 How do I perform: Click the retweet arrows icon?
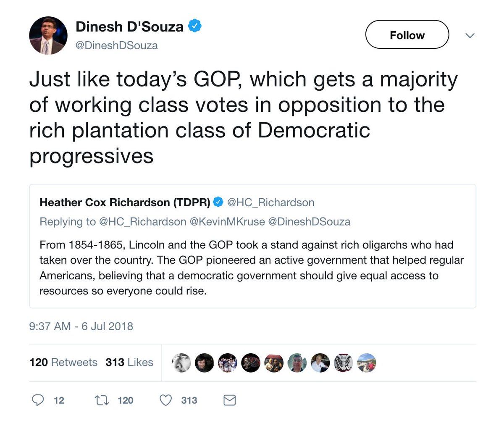102,400
